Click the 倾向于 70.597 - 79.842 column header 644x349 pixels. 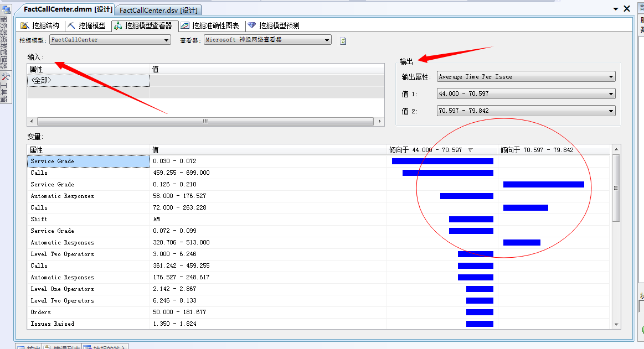(x=554, y=150)
